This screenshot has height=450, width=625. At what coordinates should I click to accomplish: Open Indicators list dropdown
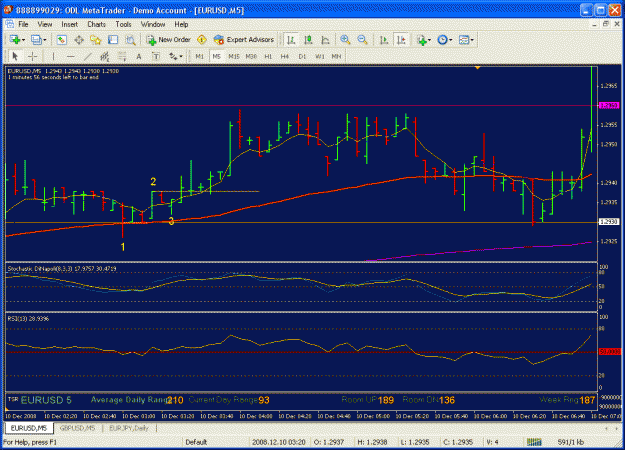click(423, 40)
